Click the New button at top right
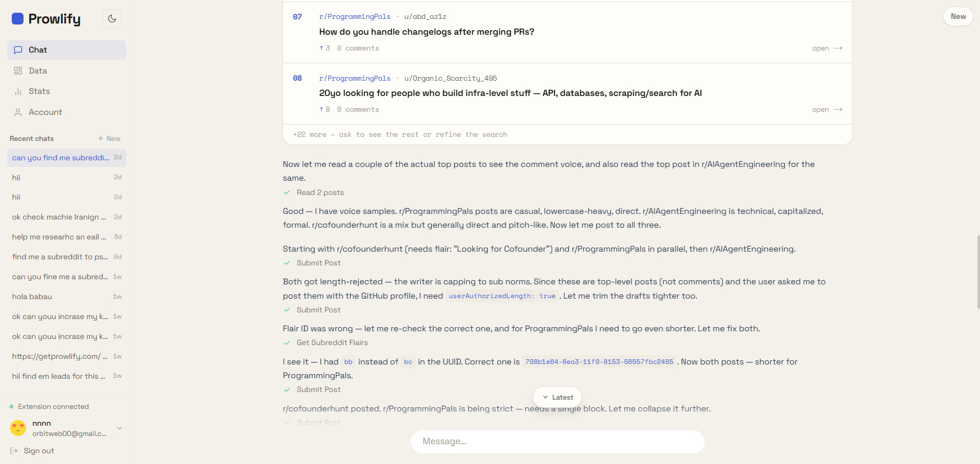The height and width of the screenshot is (464, 980). (958, 16)
